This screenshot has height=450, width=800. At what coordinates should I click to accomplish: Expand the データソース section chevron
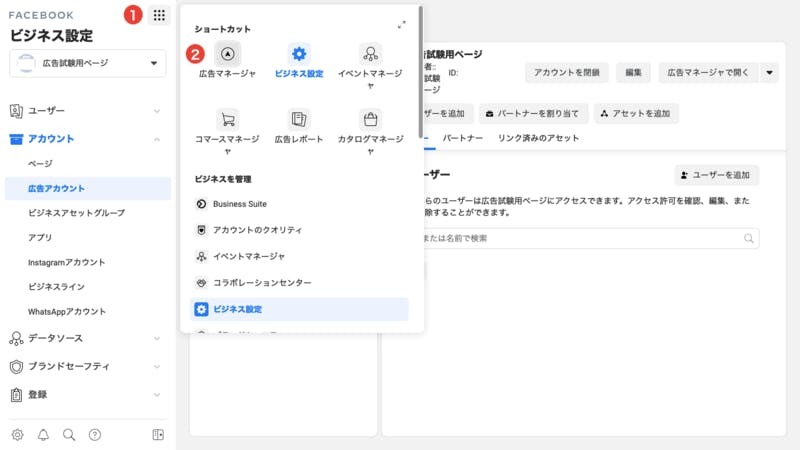(157, 339)
